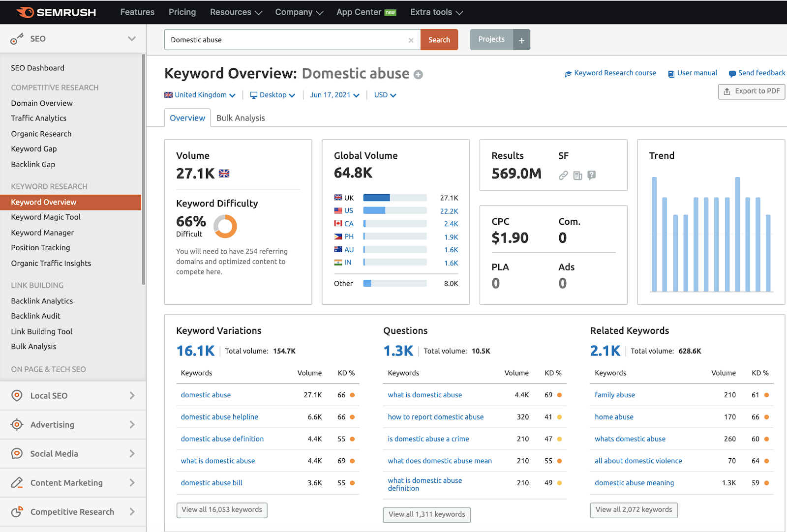Click the link SERP feature icon
The width and height of the screenshot is (787, 532).
click(x=563, y=175)
